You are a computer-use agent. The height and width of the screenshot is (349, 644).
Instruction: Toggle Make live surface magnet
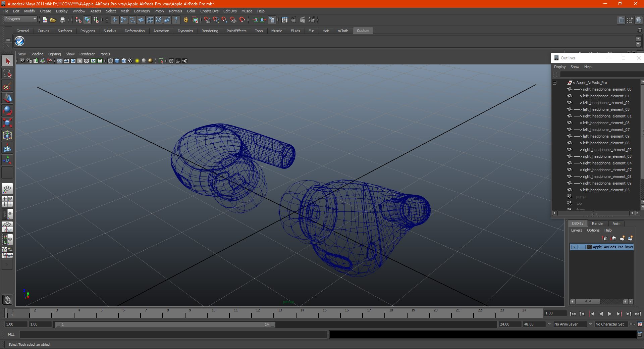(x=242, y=20)
